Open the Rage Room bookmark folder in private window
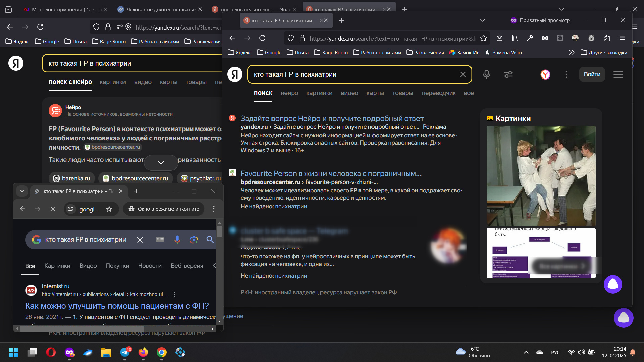The height and width of the screenshot is (362, 644). pyautogui.click(x=331, y=52)
